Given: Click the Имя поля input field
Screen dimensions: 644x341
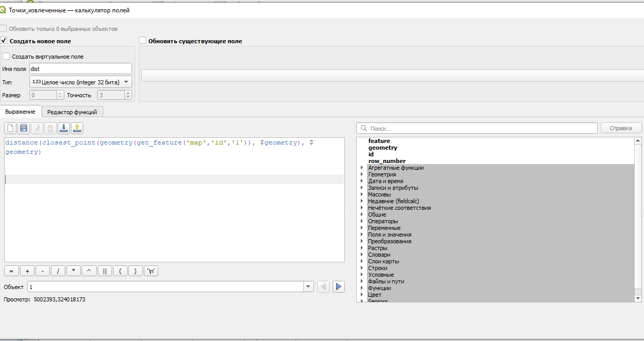Looking at the screenshot, I should (81, 68).
